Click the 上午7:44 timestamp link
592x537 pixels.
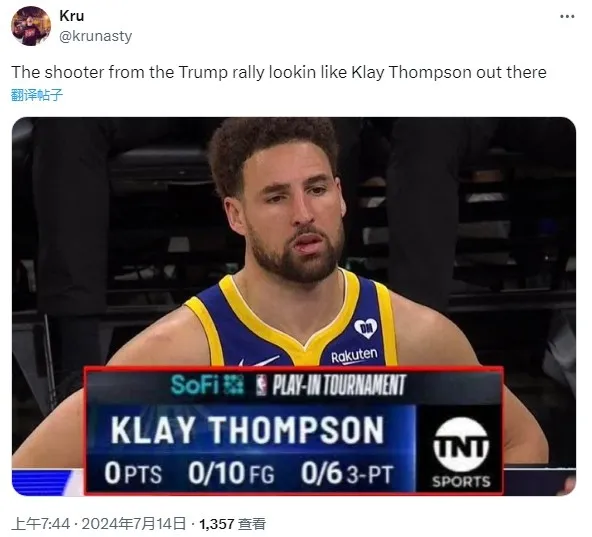[41, 524]
